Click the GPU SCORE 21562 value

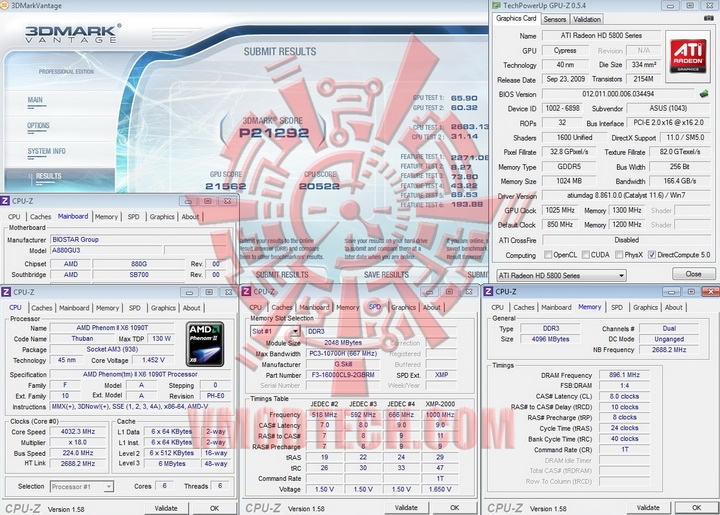pyautogui.click(x=225, y=186)
